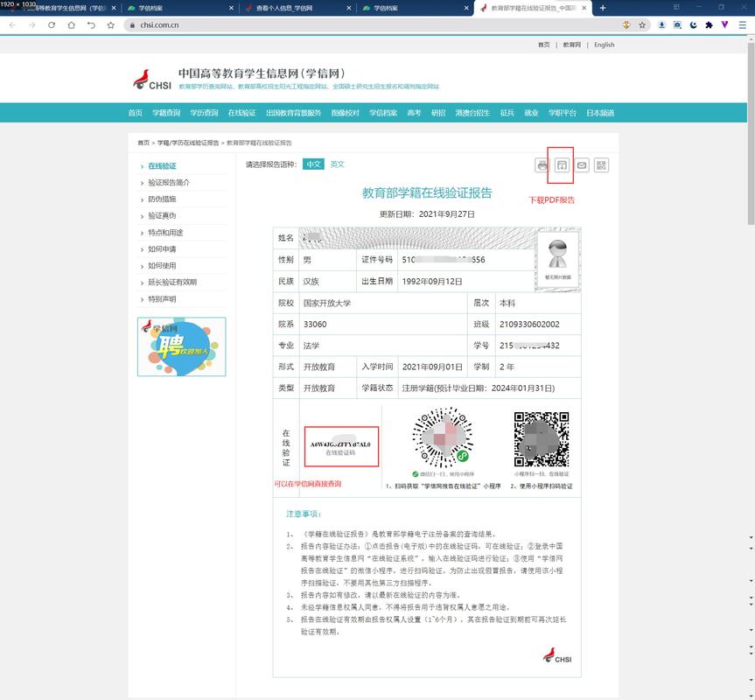Open 学职平台 navigation item
755x700 pixels.
(562, 113)
